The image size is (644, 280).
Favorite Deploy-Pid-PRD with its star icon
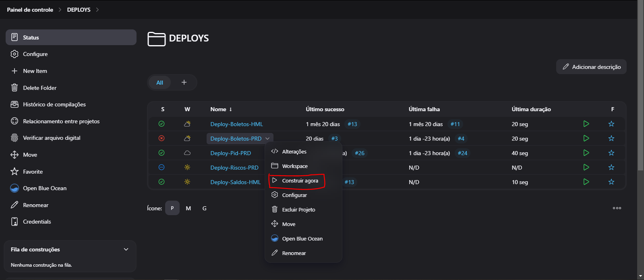coord(611,153)
